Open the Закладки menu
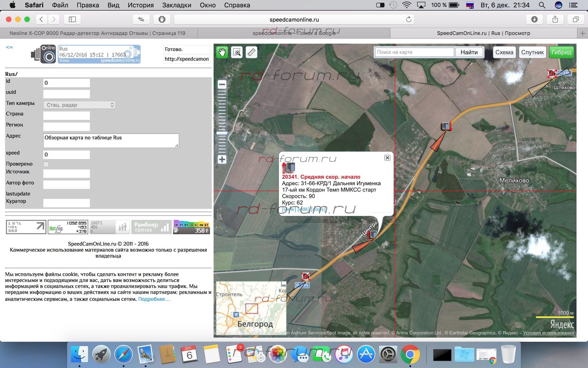 pos(177,5)
